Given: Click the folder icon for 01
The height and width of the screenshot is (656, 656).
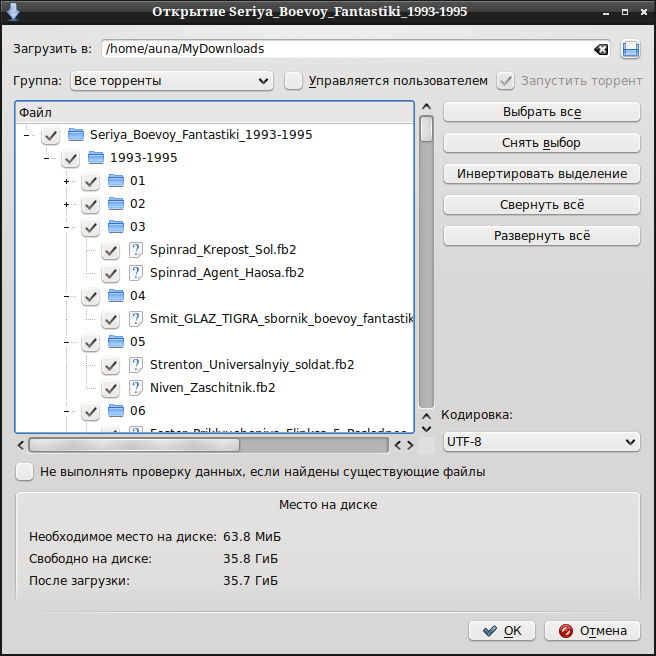Looking at the screenshot, I should 116,181.
